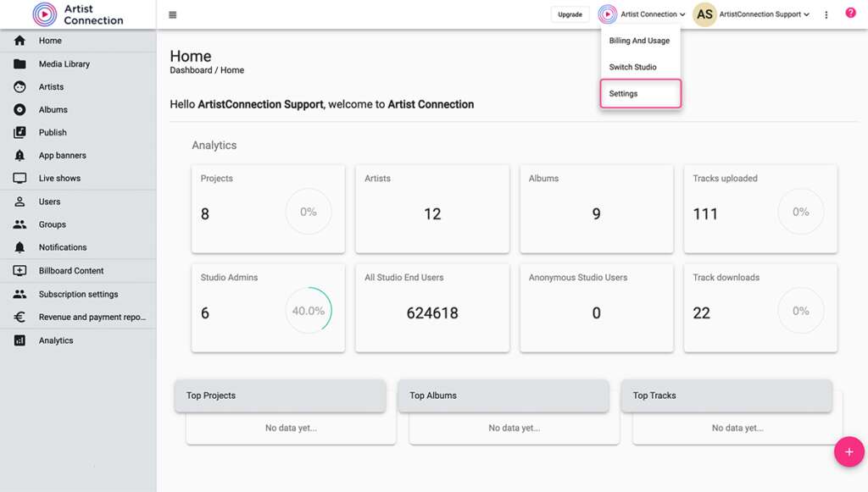Viewport: 868px width, 492px height.
Task: Click the Home house icon in sidebar
Action: click(19, 41)
